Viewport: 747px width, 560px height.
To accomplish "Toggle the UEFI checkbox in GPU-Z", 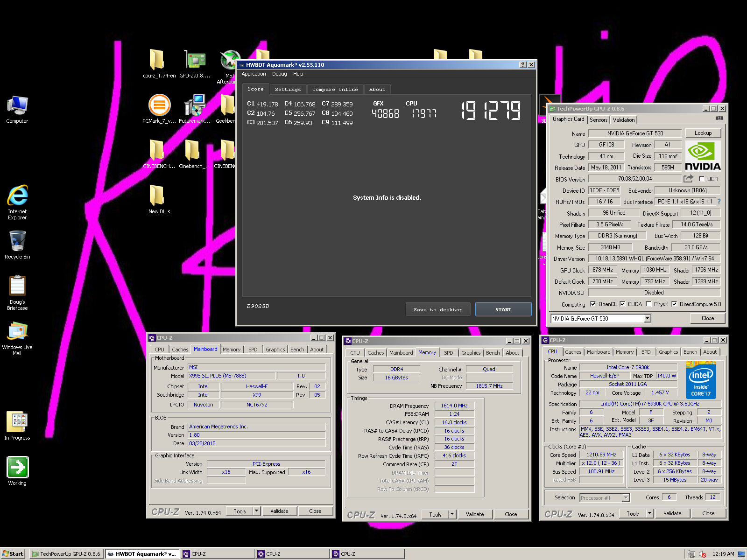I will 702,179.
